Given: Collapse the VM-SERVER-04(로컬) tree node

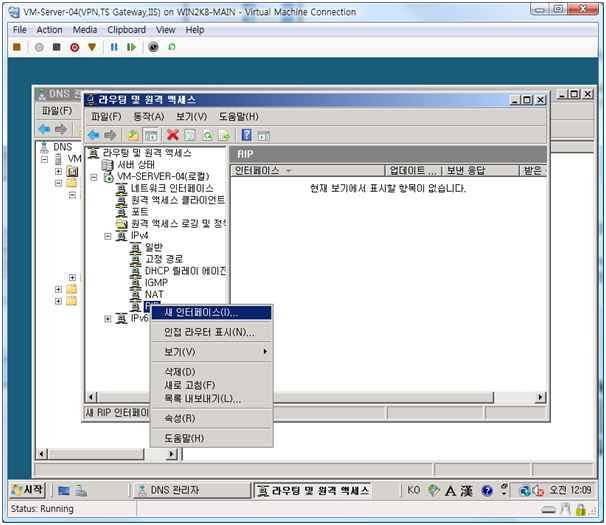Looking at the screenshot, I should 94,177.
